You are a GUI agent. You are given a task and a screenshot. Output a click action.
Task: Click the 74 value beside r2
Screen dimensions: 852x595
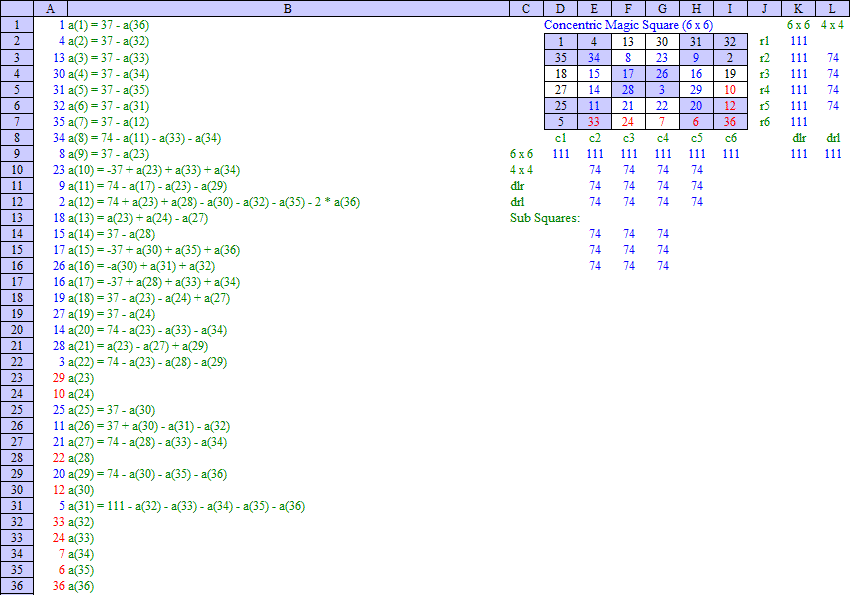tap(833, 58)
